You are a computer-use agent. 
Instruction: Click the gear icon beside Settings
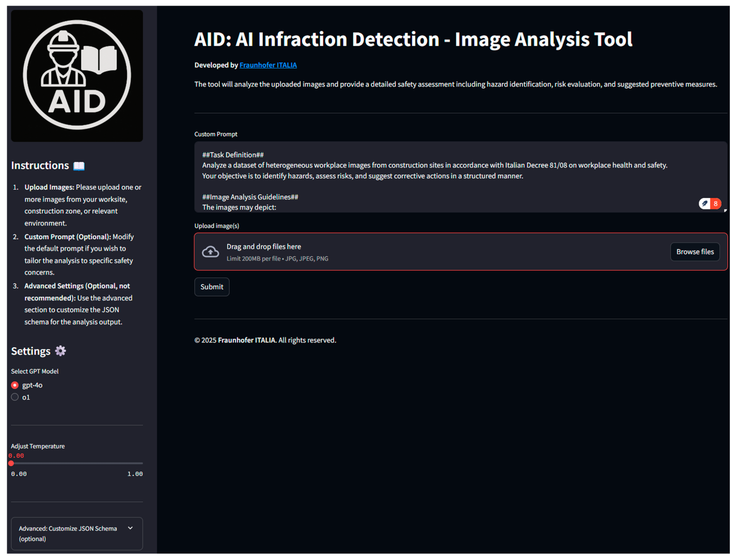pyautogui.click(x=60, y=351)
